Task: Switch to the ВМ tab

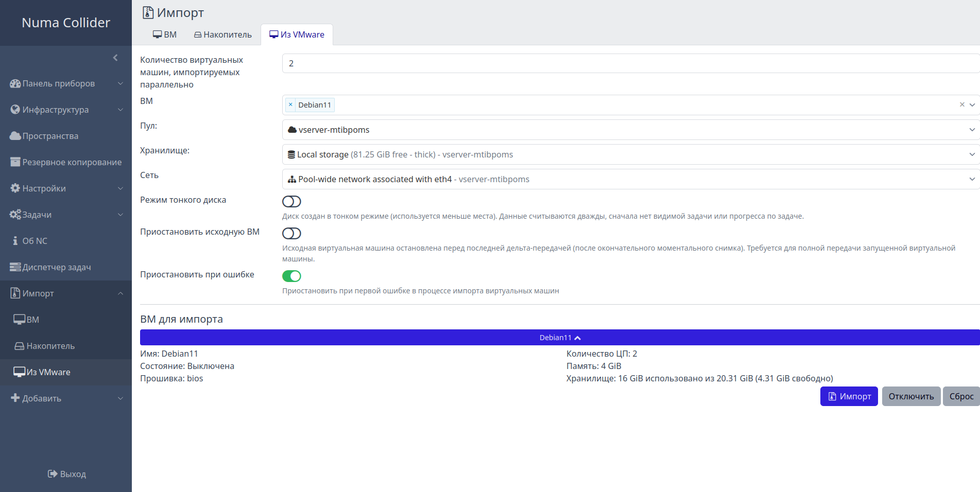Action: [x=165, y=34]
